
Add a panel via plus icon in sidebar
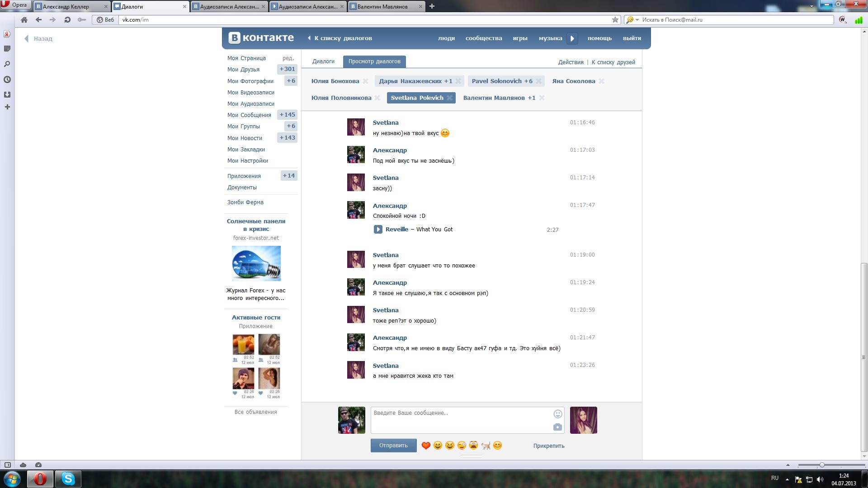(7, 107)
